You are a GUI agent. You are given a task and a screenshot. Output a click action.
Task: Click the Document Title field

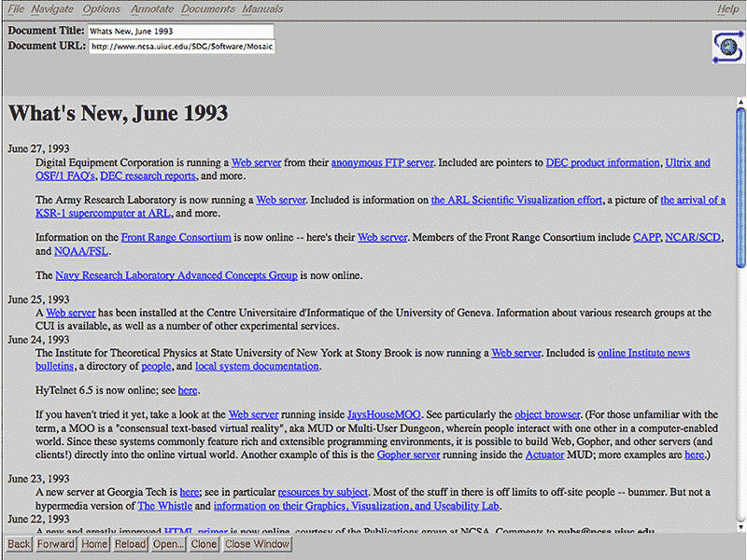pyautogui.click(x=181, y=31)
